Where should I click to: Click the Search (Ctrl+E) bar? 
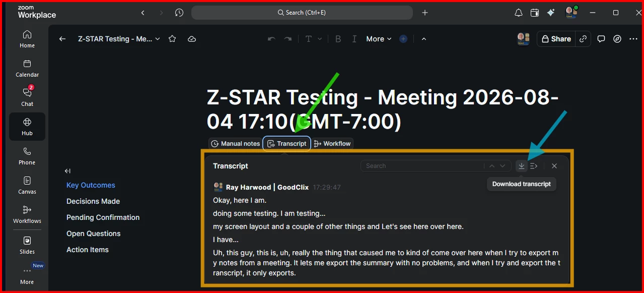point(302,13)
